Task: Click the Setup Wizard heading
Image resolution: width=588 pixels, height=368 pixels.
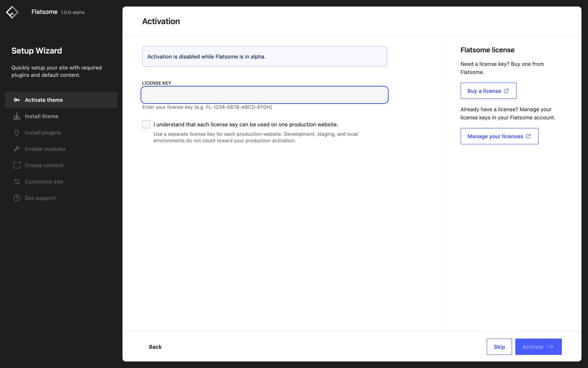Action: coord(37,51)
